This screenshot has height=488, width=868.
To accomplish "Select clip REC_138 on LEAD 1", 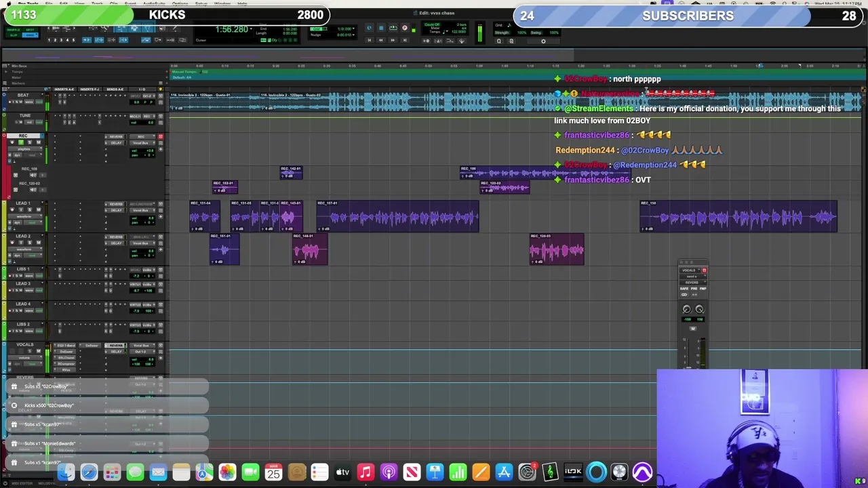I will point(738,216).
